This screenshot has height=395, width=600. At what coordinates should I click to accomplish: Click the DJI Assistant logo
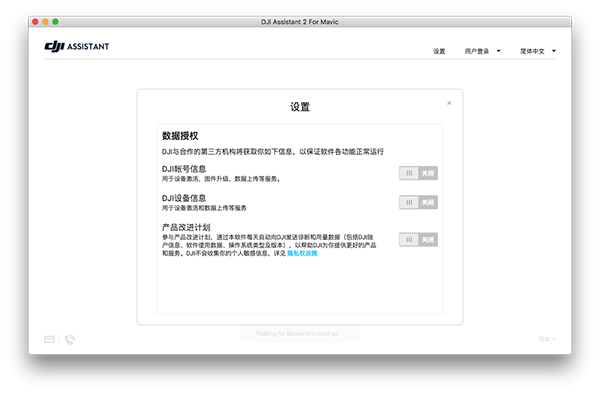(x=77, y=46)
